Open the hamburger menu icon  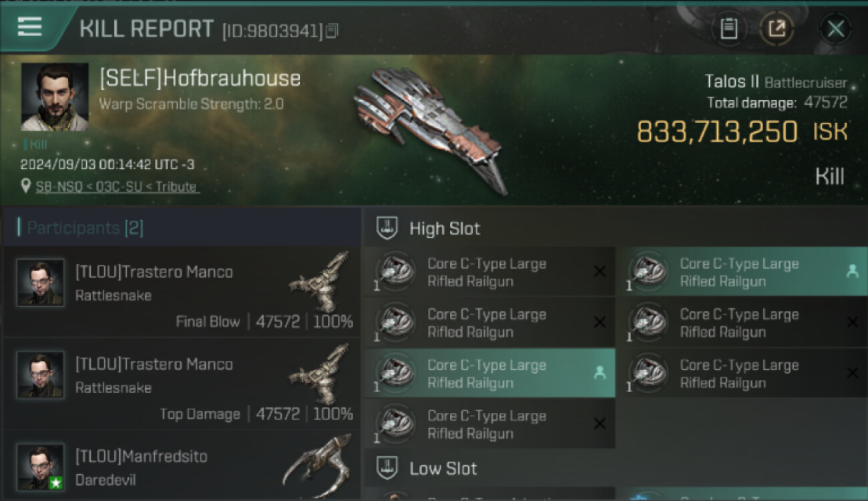(29, 27)
